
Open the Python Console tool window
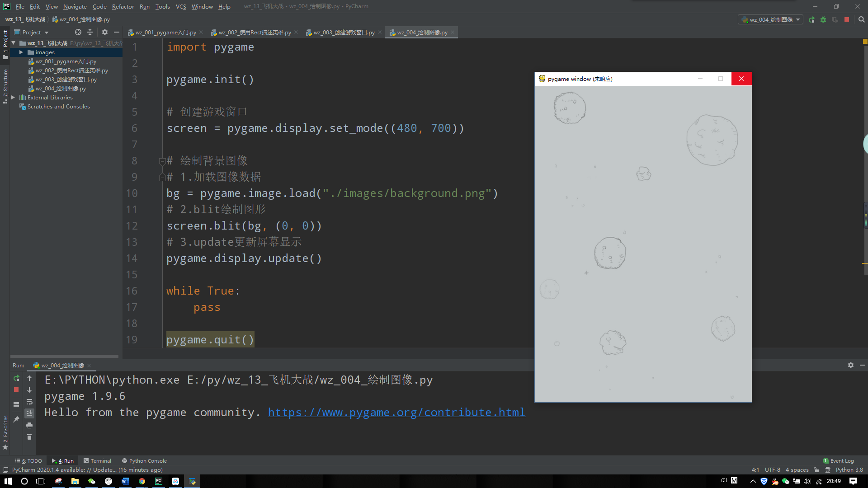[x=144, y=461]
